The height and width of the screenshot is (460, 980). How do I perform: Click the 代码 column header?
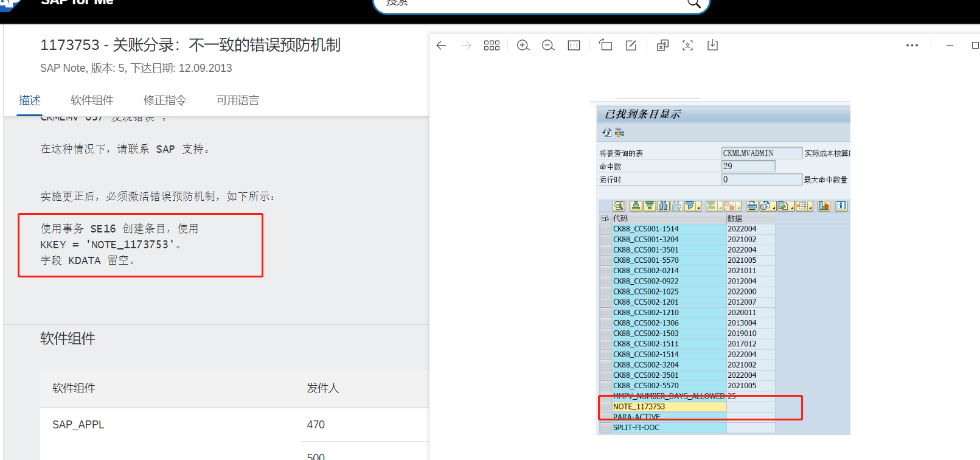click(x=669, y=218)
